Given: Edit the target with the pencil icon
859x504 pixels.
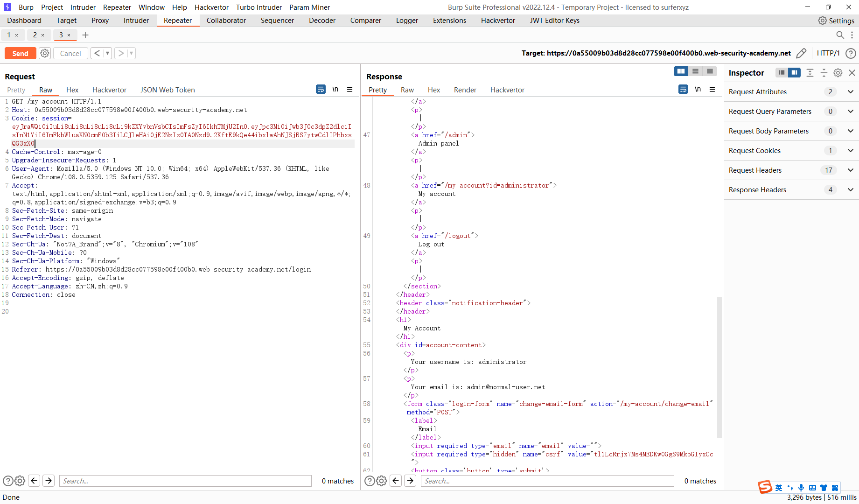Looking at the screenshot, I should coord(801,53).
